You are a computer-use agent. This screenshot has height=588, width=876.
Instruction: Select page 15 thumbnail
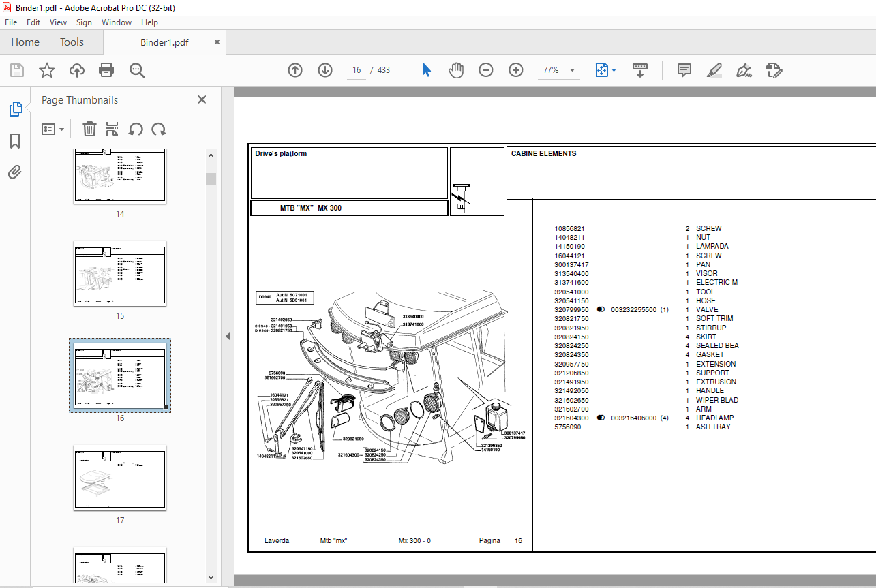point(120,273)
